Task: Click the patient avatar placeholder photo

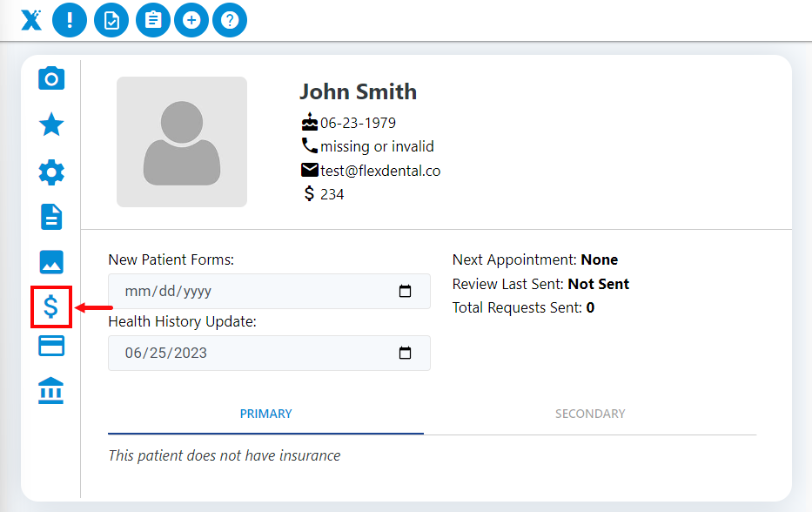Action: coord(182,142)
